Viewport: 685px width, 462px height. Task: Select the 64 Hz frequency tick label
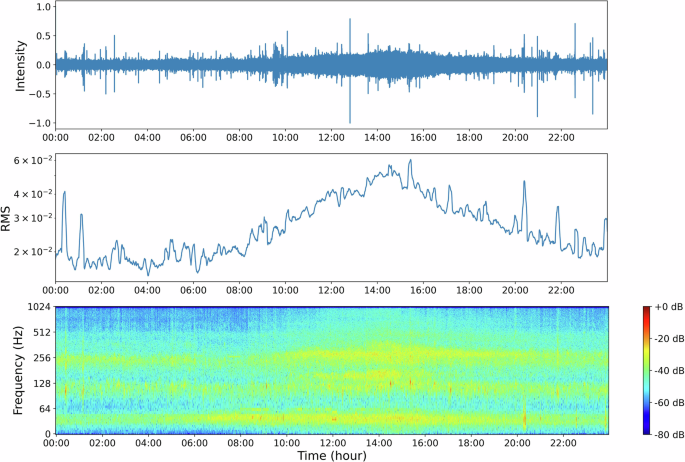coord(42,408)
